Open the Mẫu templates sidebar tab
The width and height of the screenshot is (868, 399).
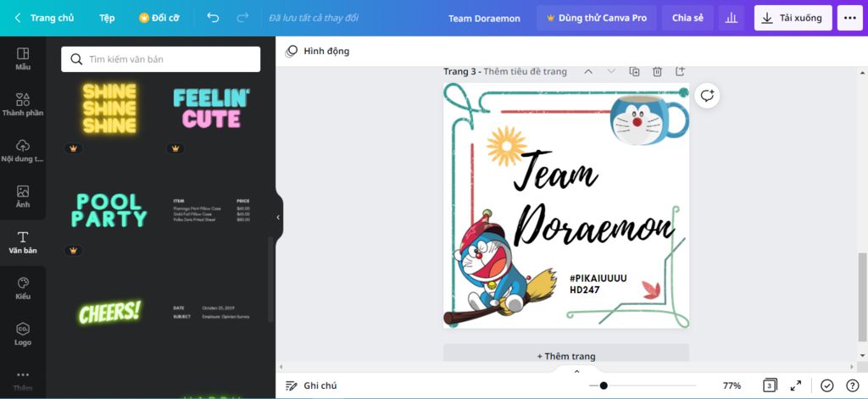[x=23, y=58]
